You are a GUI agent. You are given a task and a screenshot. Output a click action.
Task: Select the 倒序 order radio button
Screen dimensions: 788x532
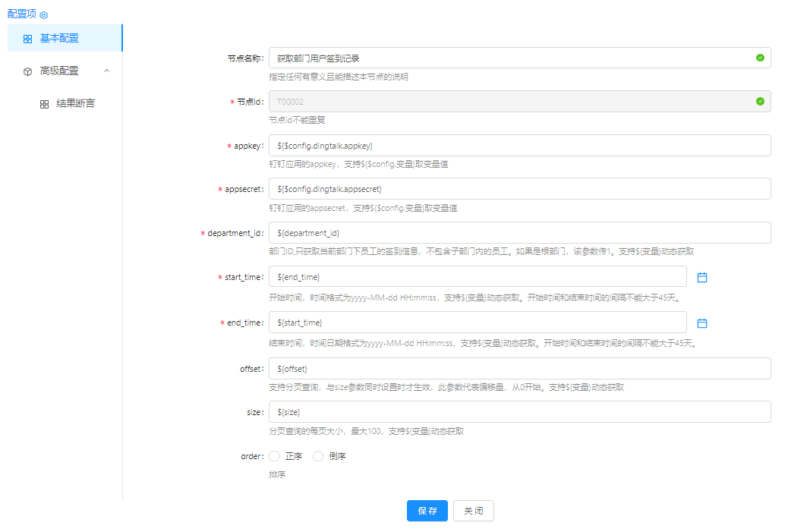click(x=318, y=456)
